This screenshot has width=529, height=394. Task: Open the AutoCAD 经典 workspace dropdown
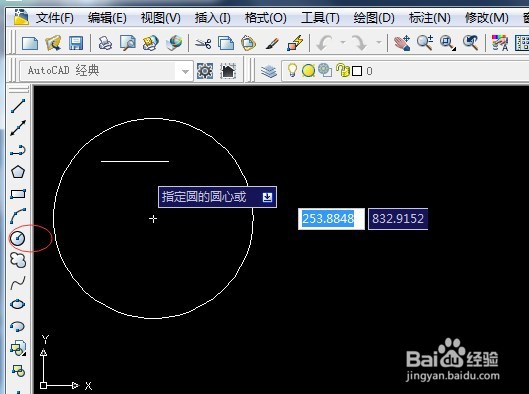(106, 71)
